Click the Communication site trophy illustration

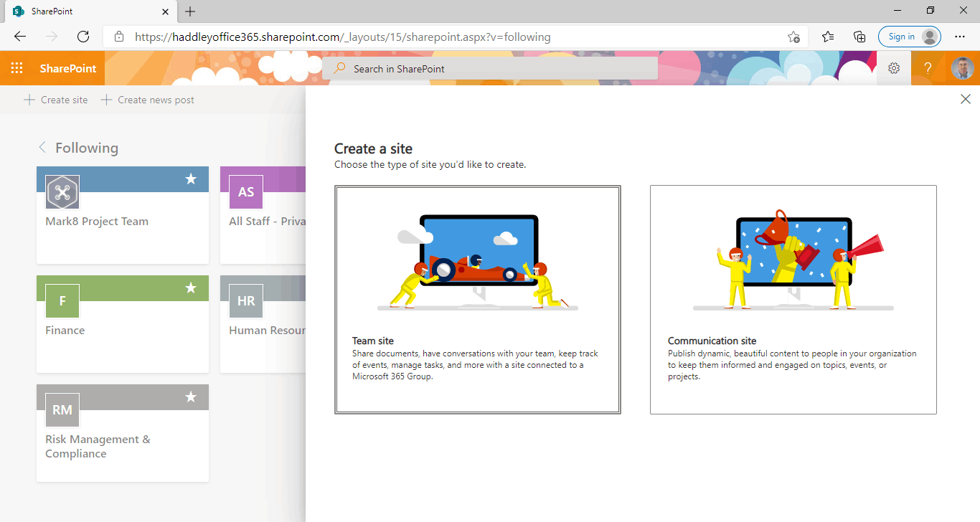793,260
